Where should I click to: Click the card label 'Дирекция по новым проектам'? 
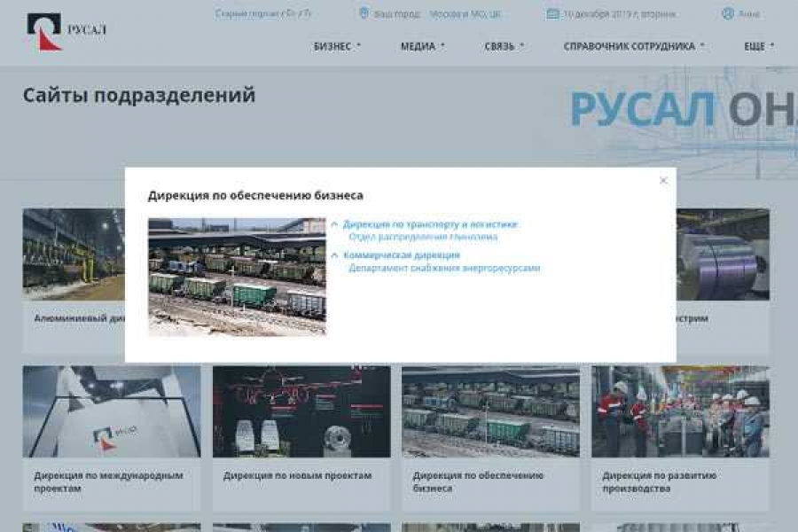pos(298,475)
